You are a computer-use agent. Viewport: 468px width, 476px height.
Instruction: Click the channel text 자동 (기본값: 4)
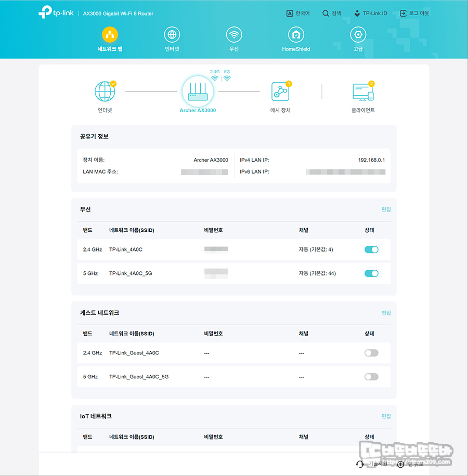click(x=316, y=249)
